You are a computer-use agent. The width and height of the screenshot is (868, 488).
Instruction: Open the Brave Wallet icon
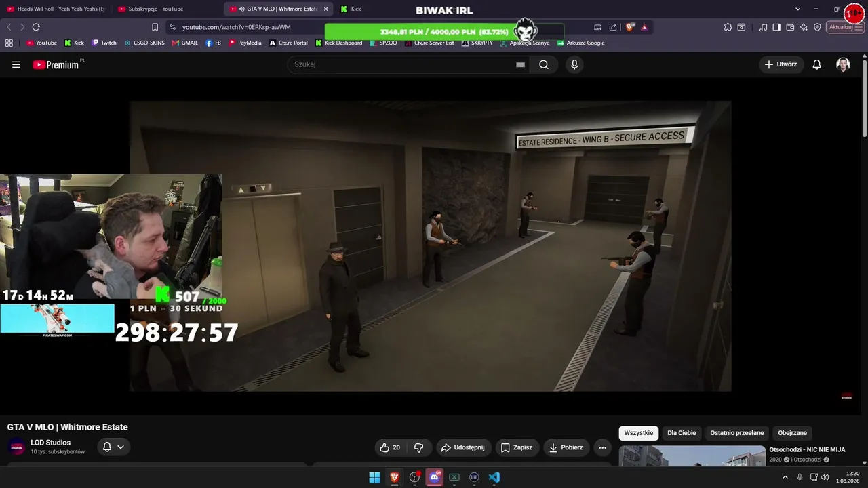click(x=790, y=27)
